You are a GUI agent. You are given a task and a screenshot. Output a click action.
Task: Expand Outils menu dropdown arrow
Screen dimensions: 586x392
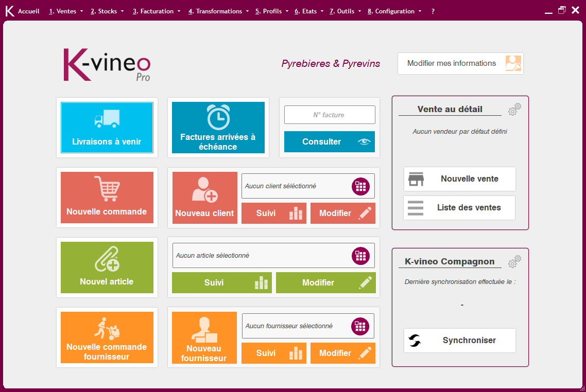click(x=360, y=11)
